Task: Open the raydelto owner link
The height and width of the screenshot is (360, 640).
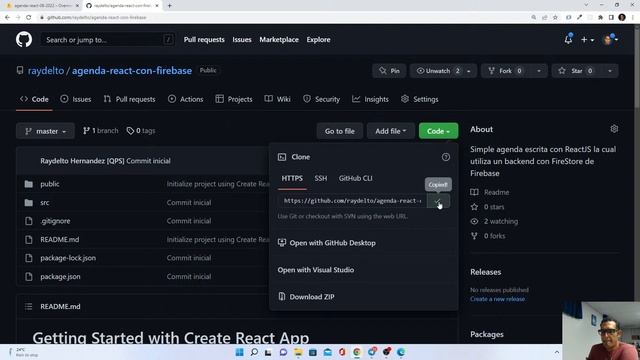Action: point(46,71)
